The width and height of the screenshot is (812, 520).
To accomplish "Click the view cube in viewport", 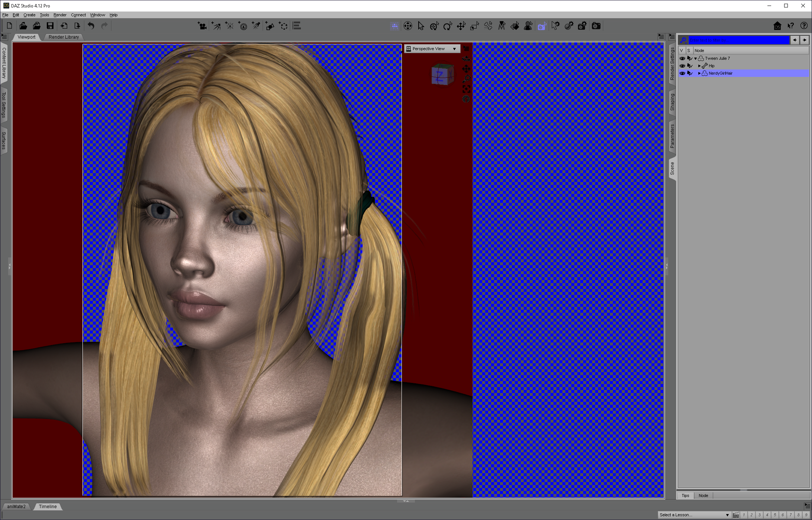I will [442, 75].
